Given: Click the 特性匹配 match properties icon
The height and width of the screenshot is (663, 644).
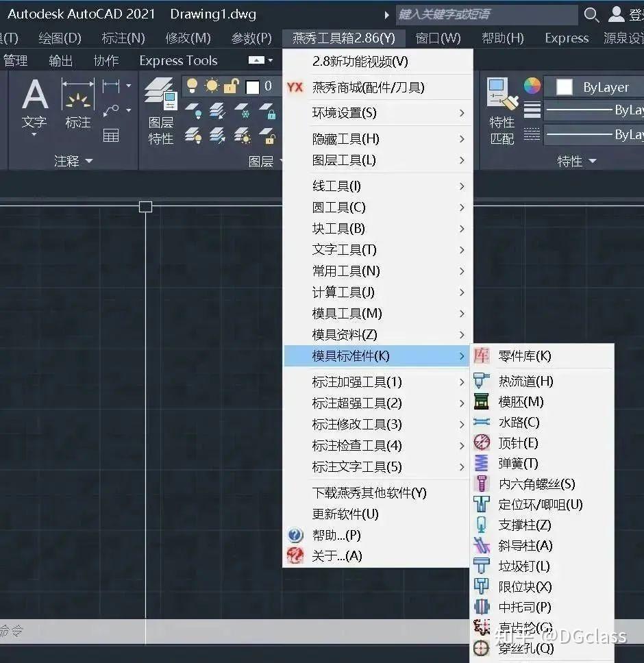Looking at the screenshot, I should click(502, 111).
